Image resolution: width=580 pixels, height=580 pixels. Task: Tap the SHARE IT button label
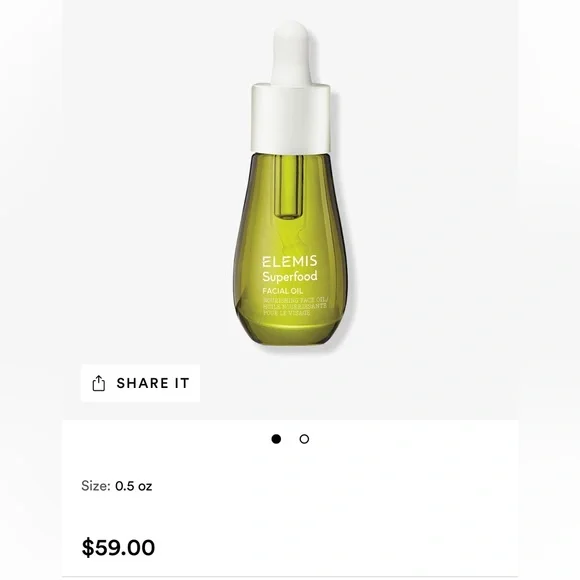pyautogui.click(x=153, y=383)
